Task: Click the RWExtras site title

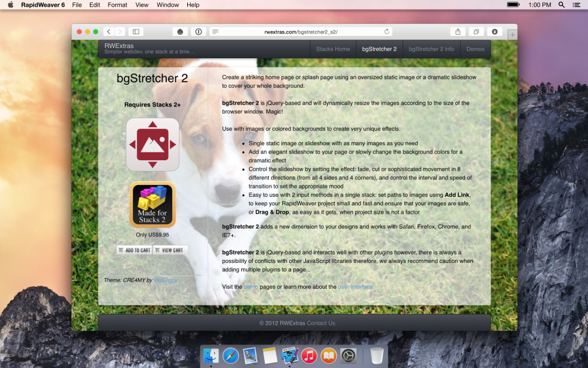Action: pos(119,46)
